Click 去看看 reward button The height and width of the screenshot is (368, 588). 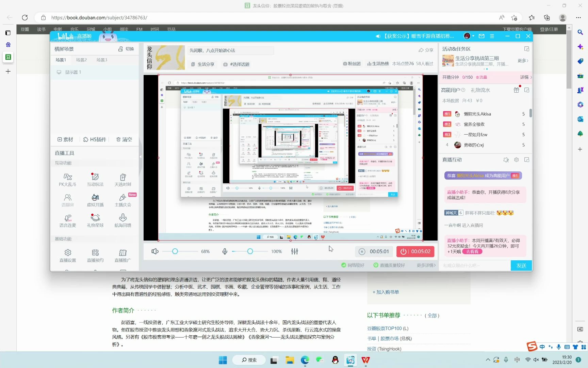(x=472, y=252)
